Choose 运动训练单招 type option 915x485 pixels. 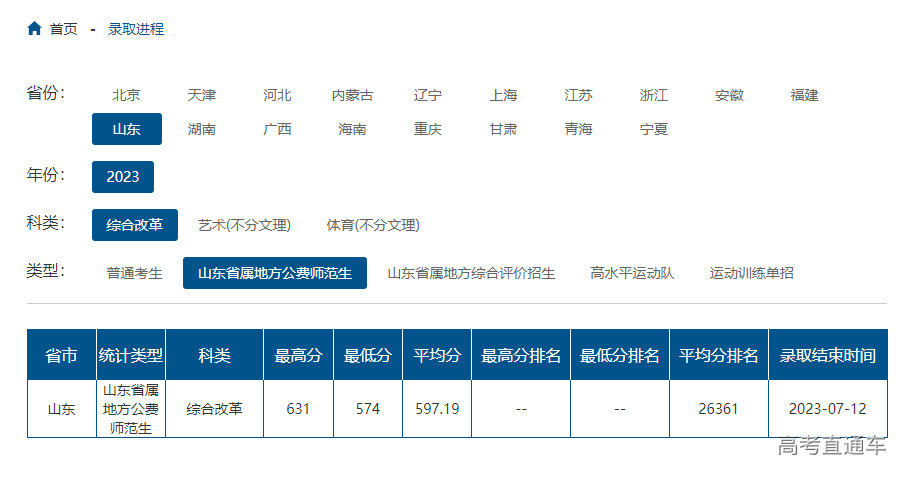coord(751,273)
